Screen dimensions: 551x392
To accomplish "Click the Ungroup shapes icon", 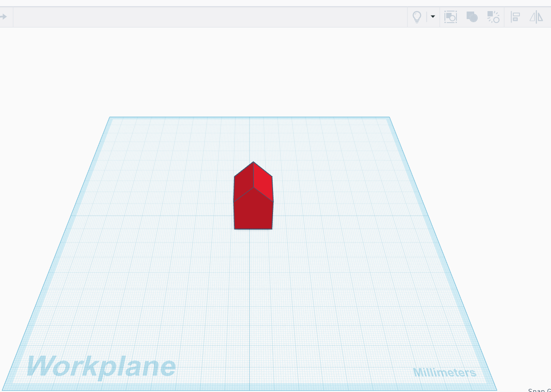I will [x=493, y=17].
